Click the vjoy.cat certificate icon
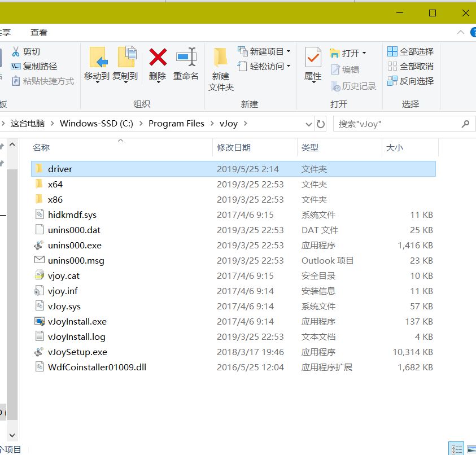 click(39, 275)
